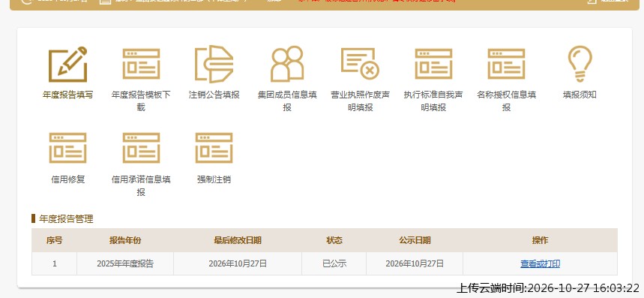This screenshot has width=644, height=298.
Task: Select 2026年10月27日 in 最后修改日期 column
Action: [238, 264]
